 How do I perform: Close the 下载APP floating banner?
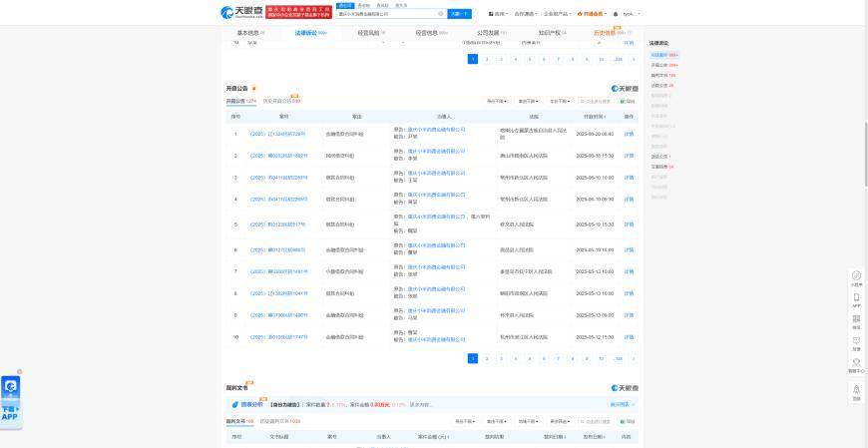click(19, 371)
